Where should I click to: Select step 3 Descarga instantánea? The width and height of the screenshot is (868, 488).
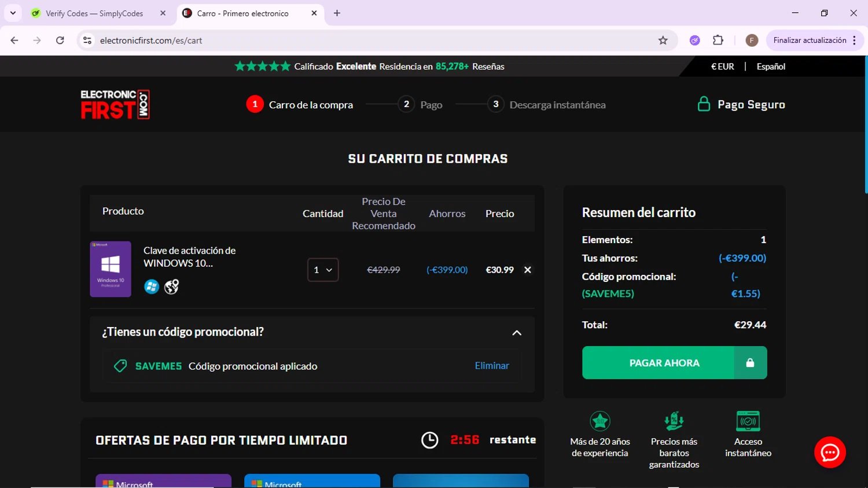point(546,104)
